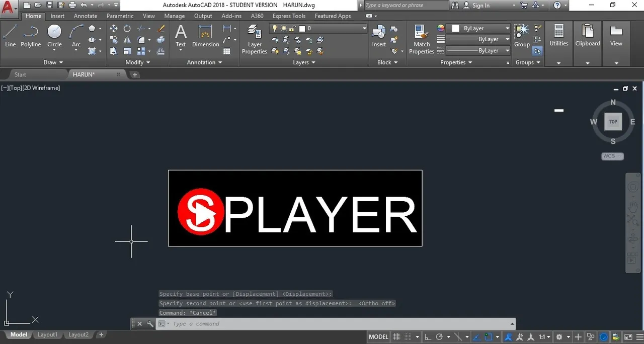This screenshot has height=344, width=644.
Task: Click the new drawing tab plus button
Action: point(135,74)
